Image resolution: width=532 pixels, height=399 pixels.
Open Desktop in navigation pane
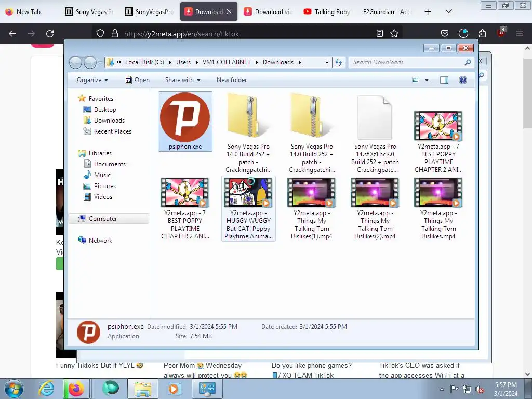(105, 110)
